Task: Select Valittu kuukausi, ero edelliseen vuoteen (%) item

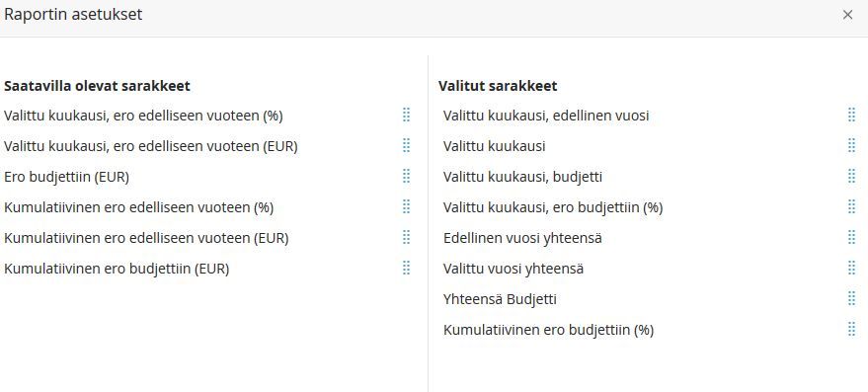Action: point(208,116)
